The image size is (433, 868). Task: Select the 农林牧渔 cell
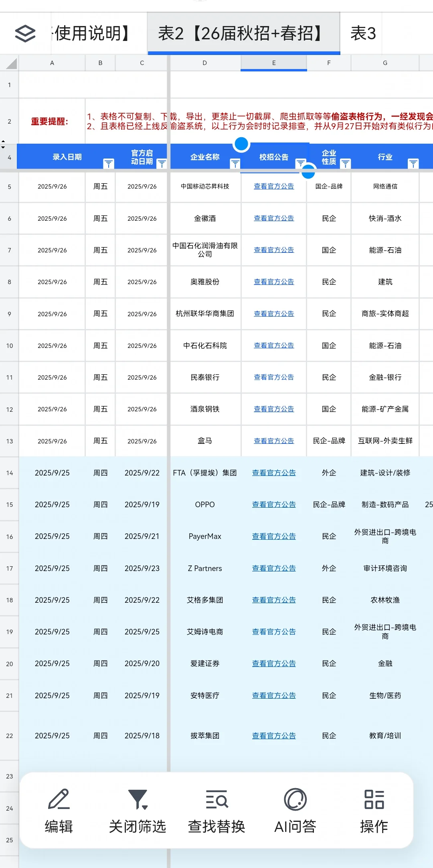click(x=385, y=600)
